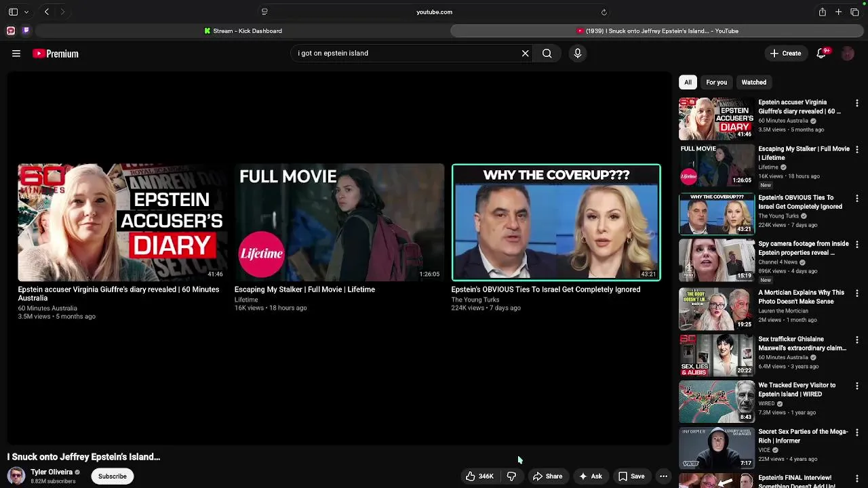This screenshot has height=488, width=868.
Task: Click the YouTube search input field
Action: pyautogui.click(x=406, y=53)
